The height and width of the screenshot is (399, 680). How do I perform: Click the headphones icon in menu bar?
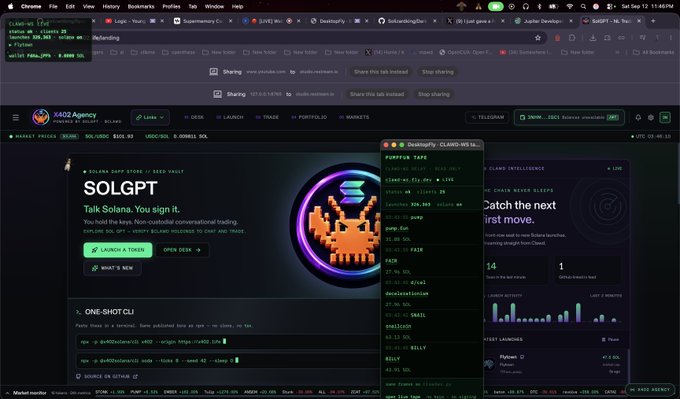tap(526, 7)
